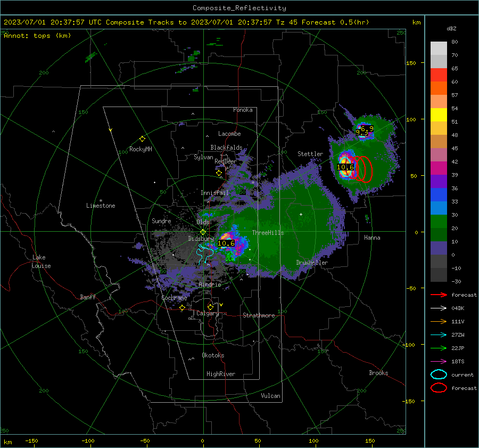This screenshot has height=448, width=479.
Task: Click the Lake Louise label
Action: pos(42,262)
